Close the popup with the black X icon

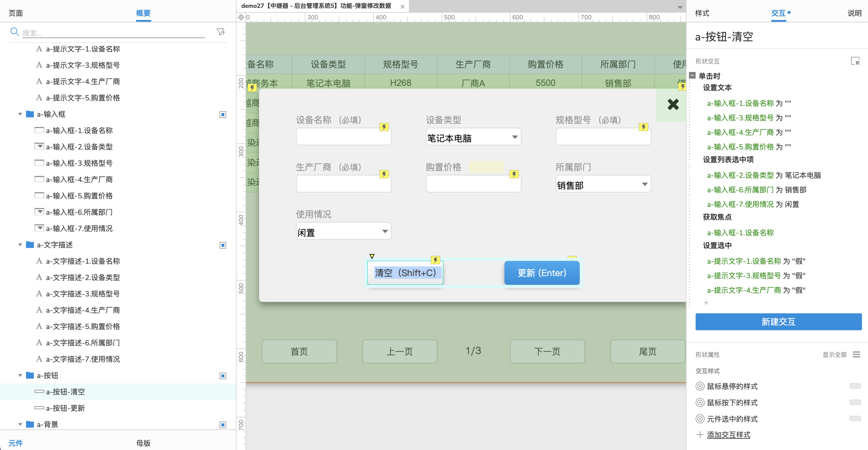(673, 104)
